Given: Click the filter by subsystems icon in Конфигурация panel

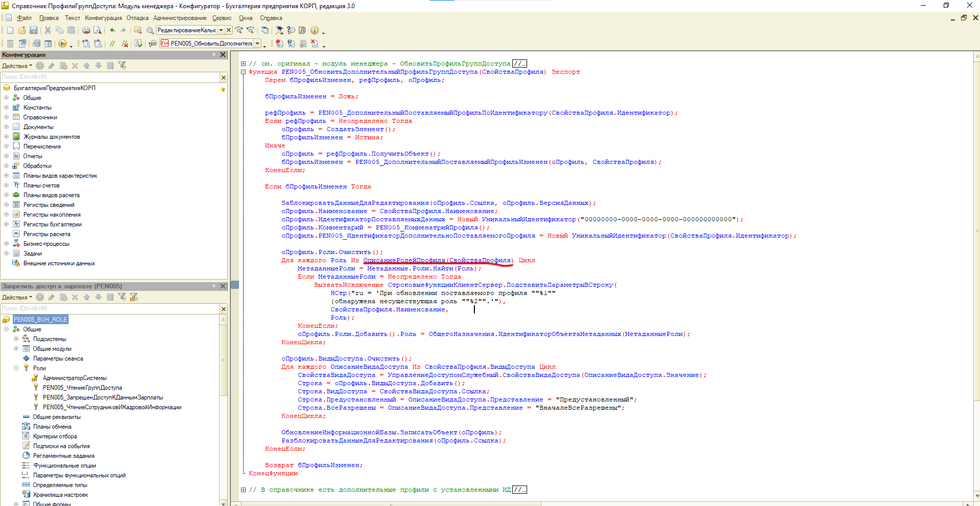Looking at the screenshot, I should (122, 66).
